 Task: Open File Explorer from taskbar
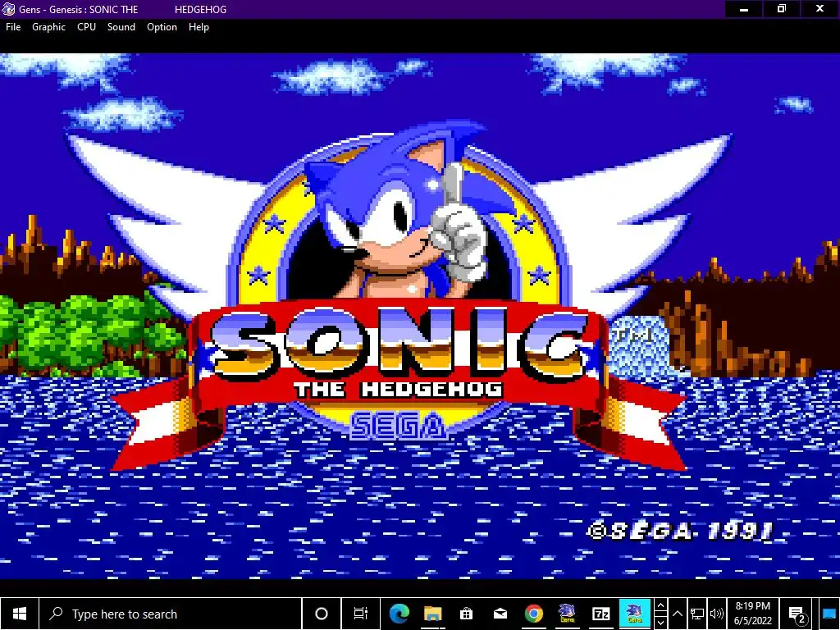click(x=433, y=614)
